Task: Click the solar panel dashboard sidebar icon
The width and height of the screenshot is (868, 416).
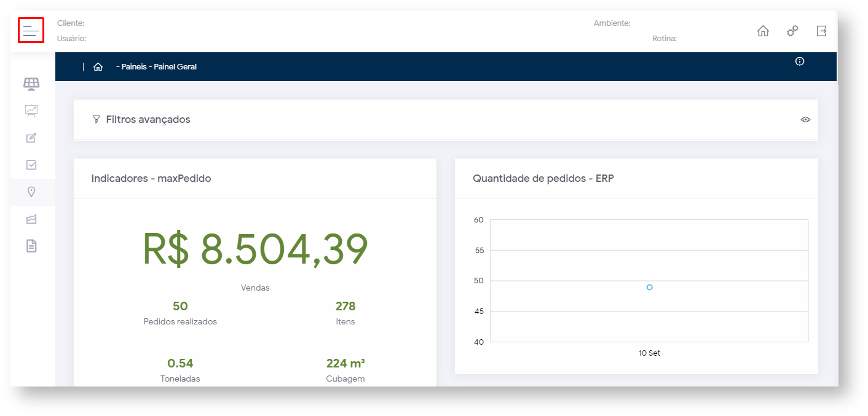Action: [x=31, y=83]
